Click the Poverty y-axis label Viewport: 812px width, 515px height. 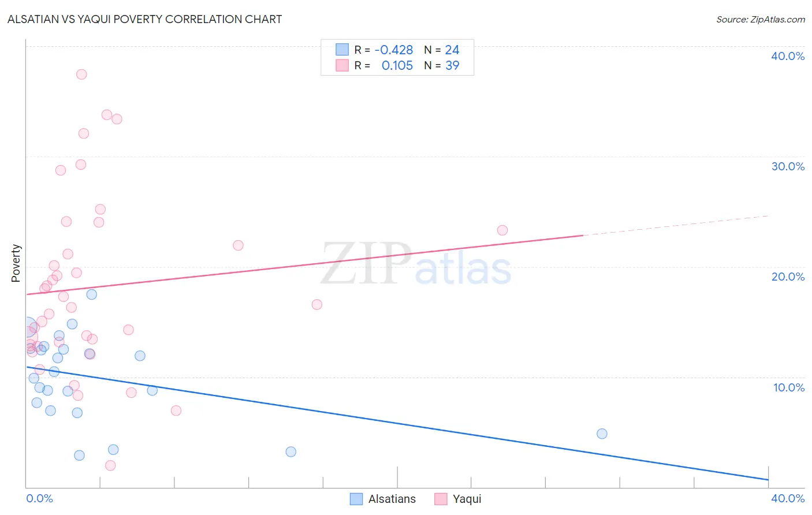coord(16,263)
